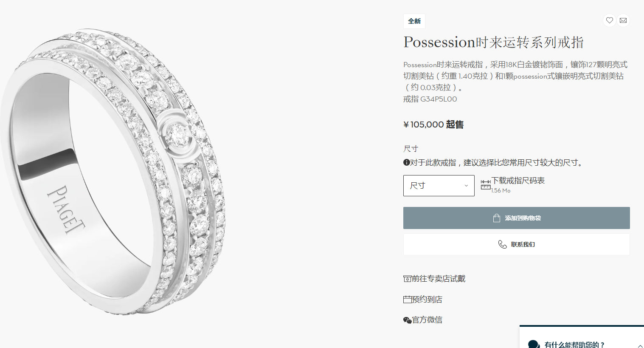Open the 预约到店 appointment link
The width and height of the screenshot is (644, 348).
(x=427, y=300)
